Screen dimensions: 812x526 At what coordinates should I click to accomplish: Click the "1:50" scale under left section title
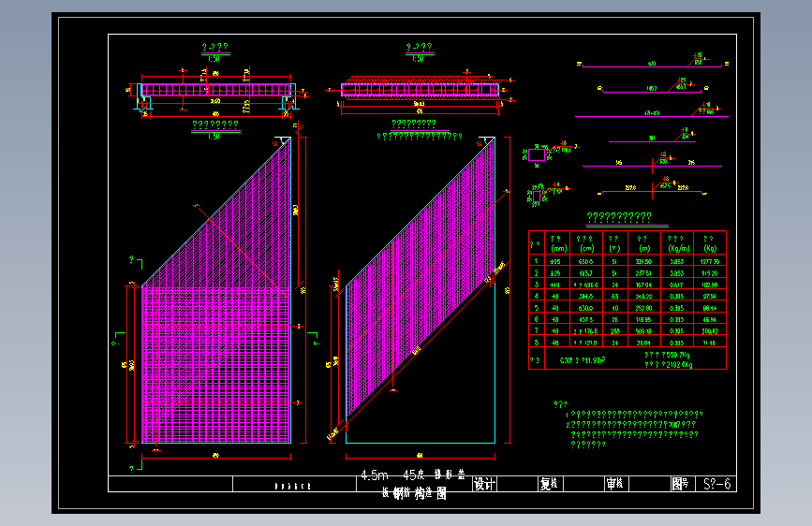[214, 59]
